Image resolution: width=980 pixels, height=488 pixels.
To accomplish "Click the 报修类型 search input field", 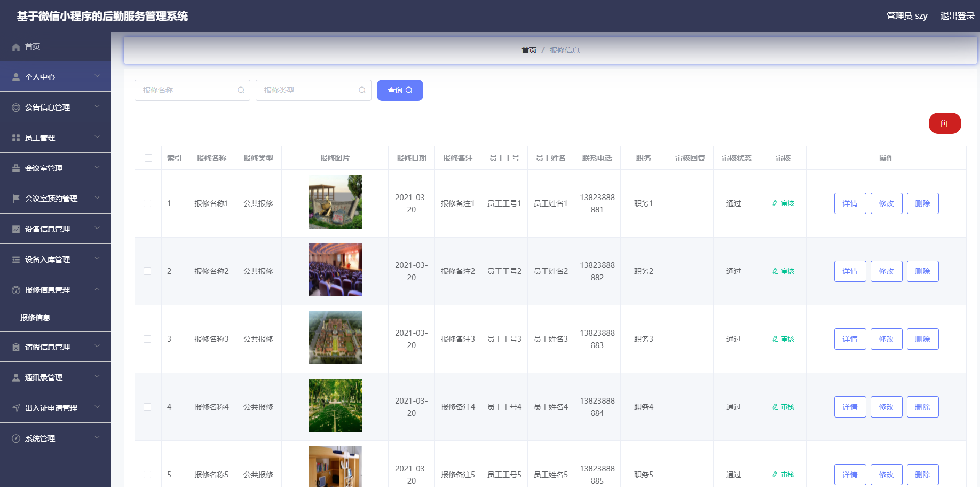I will (313, 90).
